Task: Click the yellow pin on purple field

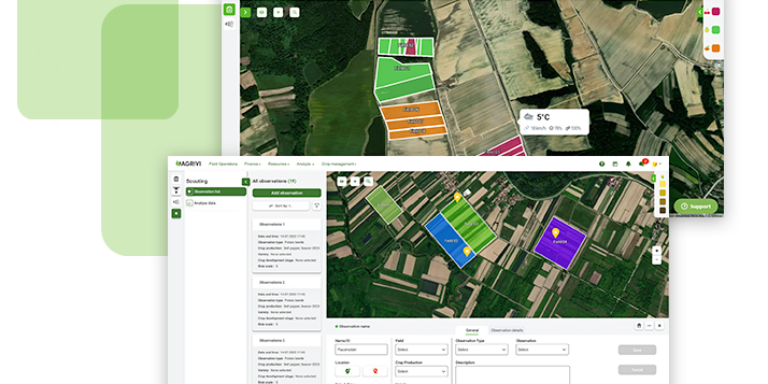Action: click(x=555, y=233)
